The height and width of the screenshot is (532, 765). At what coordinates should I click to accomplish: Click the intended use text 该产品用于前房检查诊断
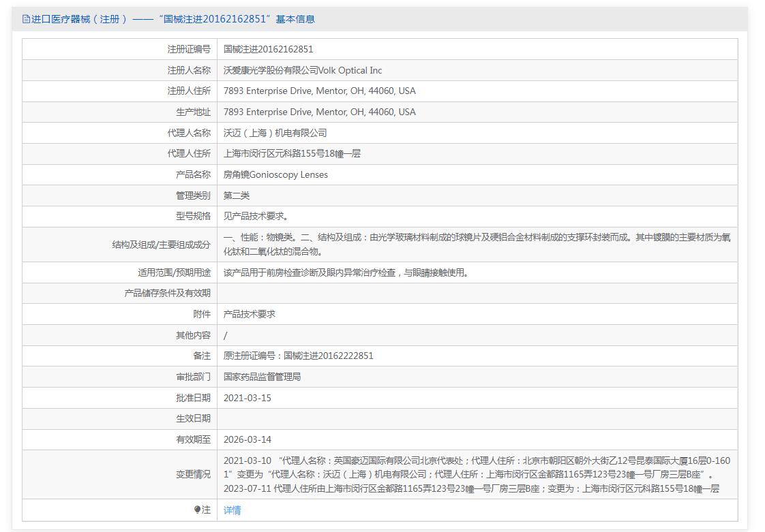[x=346, y=272]
